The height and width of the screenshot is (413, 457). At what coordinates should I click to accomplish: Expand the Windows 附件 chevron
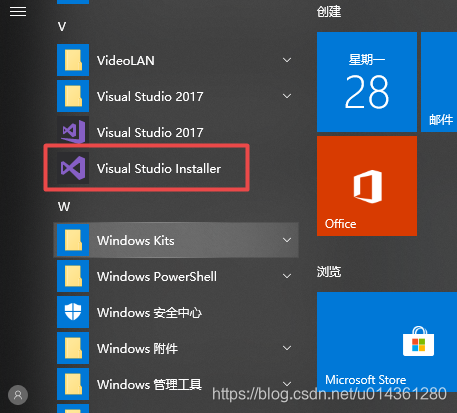click(x=287, y=348)
